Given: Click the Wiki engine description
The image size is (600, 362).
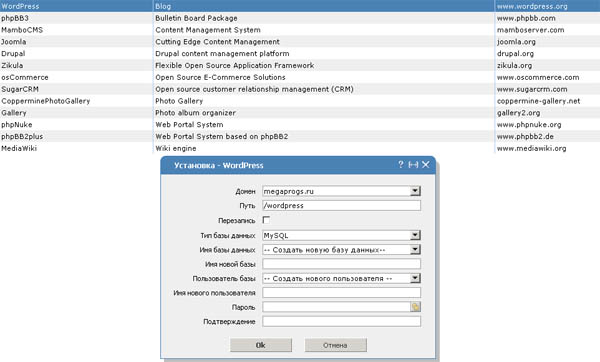Looking at the screenshot, I should pos(176,148).
